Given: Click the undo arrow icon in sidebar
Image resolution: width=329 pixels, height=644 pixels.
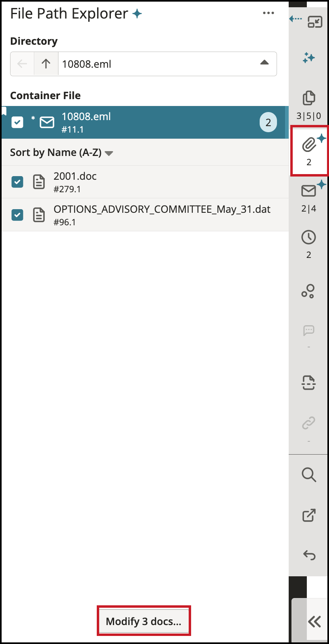Looking at the screenshot, I should pos(309,555).
